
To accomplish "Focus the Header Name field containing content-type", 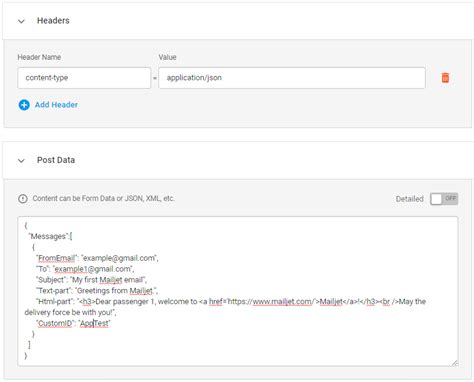I will tap(84, 78).
